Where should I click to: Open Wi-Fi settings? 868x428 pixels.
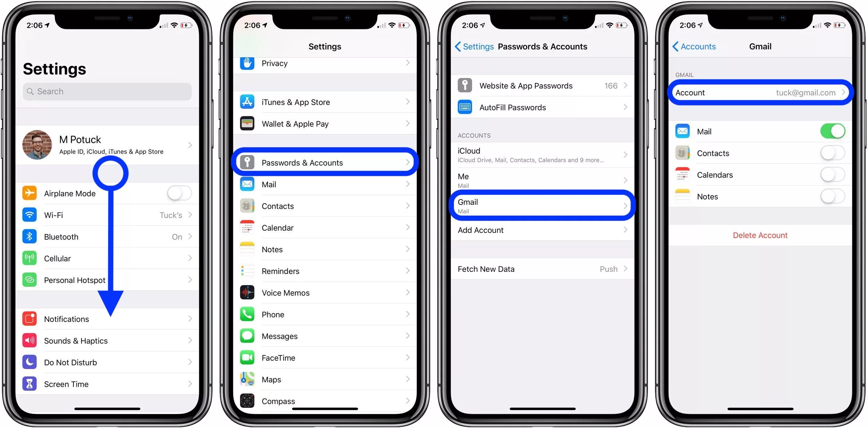[x=108, y=215]
